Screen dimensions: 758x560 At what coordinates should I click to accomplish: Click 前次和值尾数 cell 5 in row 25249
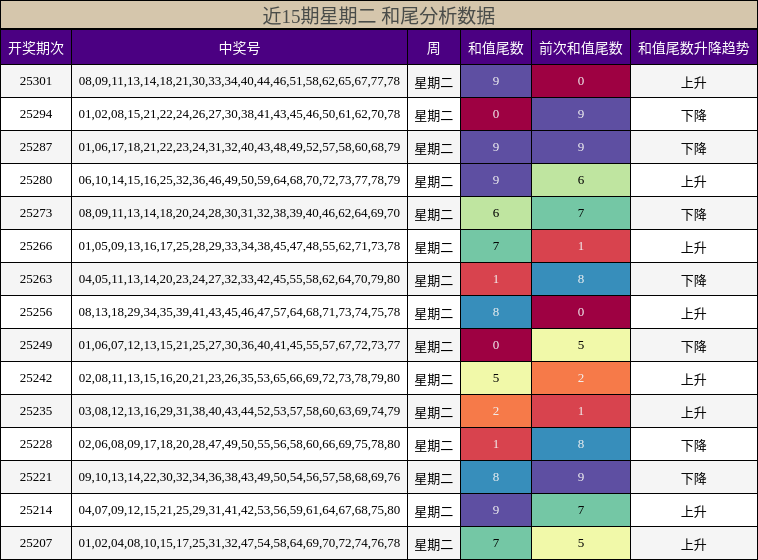tap(581, 345)
